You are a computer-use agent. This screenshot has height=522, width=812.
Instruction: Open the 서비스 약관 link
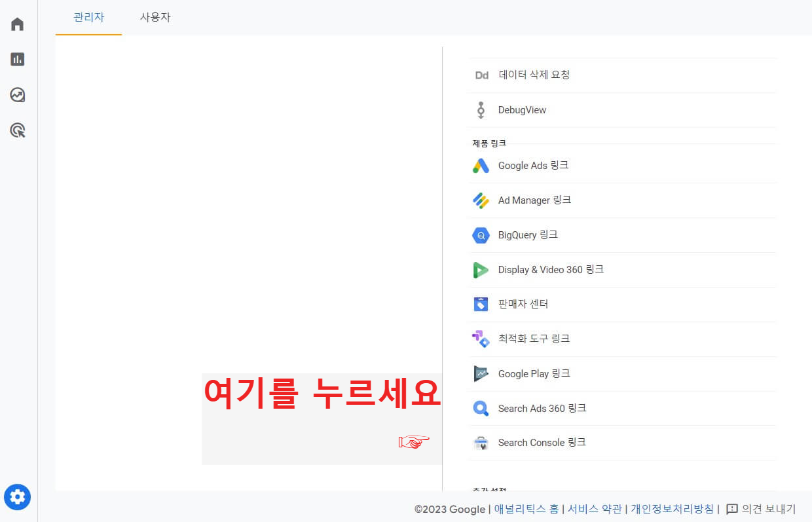click(595, 508)
